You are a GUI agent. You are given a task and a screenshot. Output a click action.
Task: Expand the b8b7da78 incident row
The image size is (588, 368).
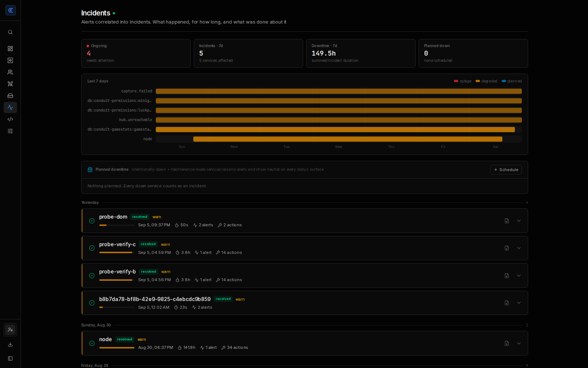(519, 303)
